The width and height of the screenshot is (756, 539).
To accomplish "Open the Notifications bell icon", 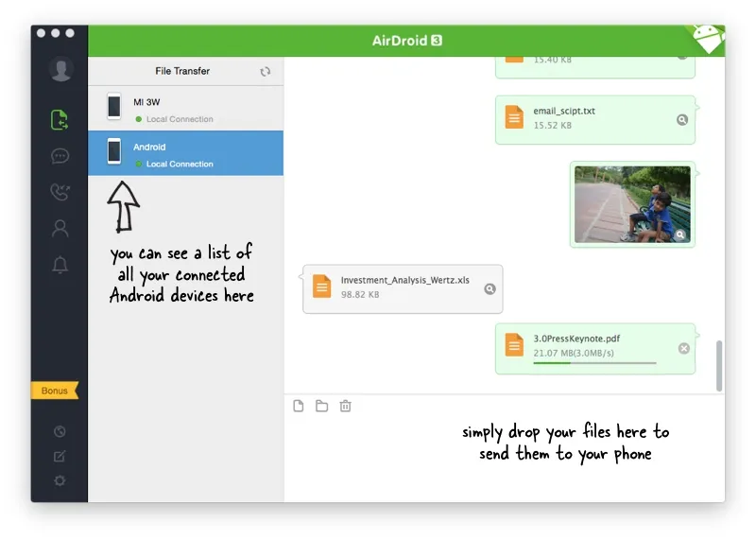I will coord(60,265).
